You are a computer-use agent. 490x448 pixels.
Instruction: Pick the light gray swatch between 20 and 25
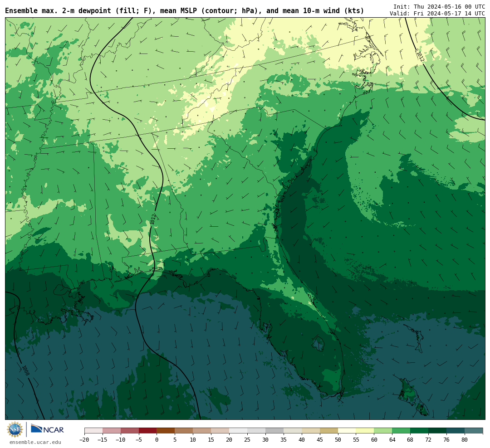pos(239,431)
